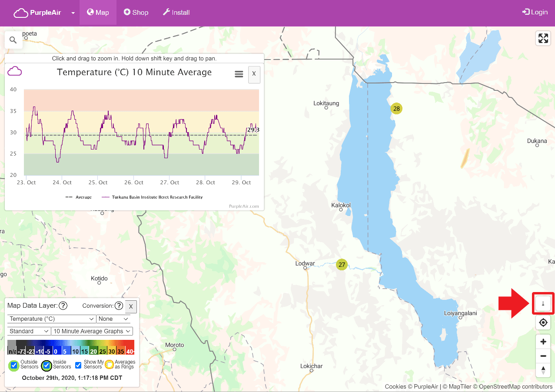
Task: Click the map search magnifier icon
Action: pyautogui.click(x=13, y=40)
